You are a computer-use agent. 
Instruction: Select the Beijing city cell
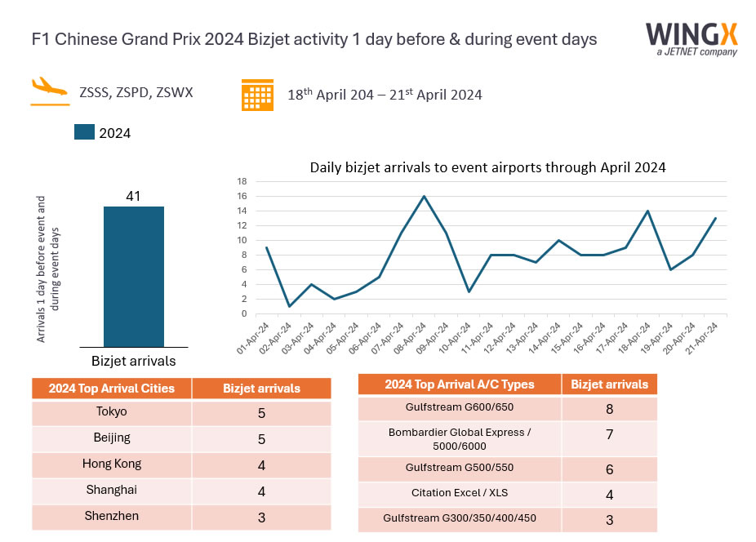[112, 438]
